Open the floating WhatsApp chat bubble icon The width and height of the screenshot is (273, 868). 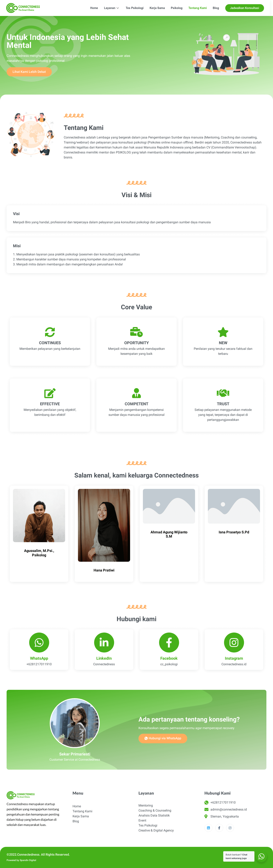tap(261, 856)
